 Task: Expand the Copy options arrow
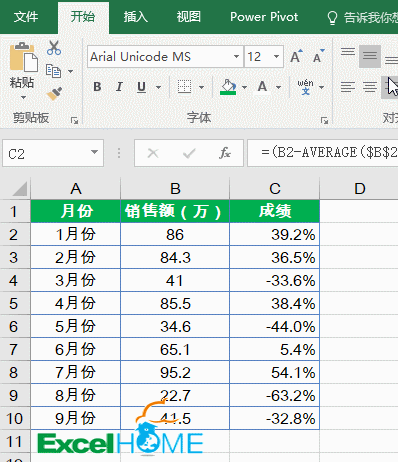click(x=70, y=71)
